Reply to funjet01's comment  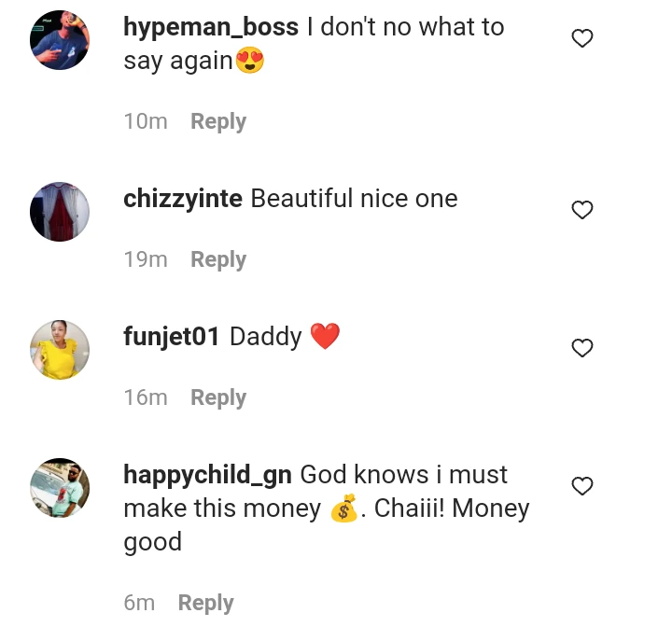[x=218, y=397]
